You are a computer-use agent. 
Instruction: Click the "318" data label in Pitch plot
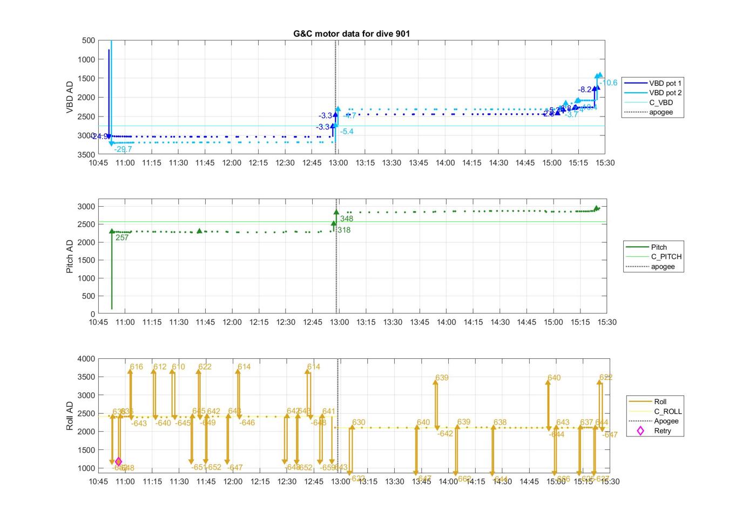pos(344,230)
